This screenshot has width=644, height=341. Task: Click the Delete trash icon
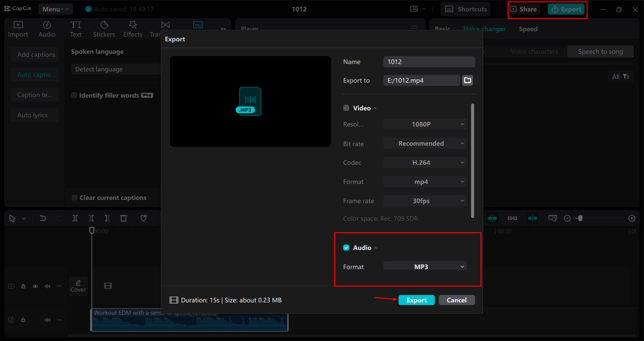[123, 218]
